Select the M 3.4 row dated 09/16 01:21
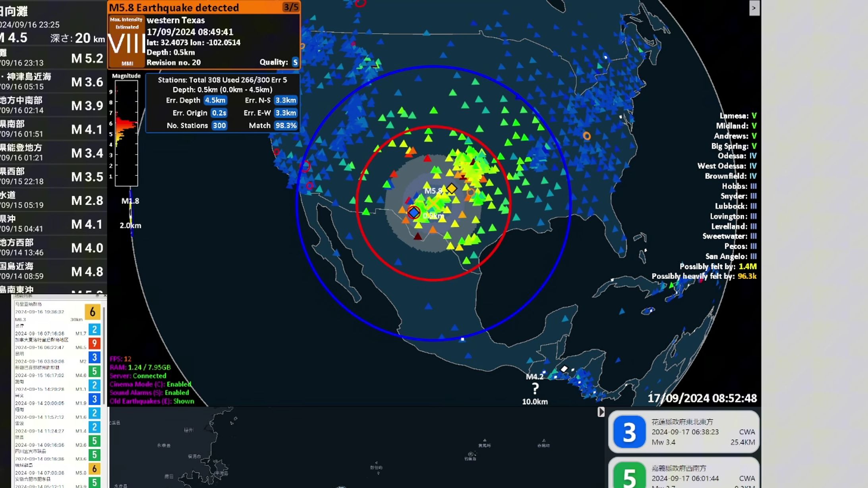The width and height of the screenshot is (868, 488). 53,152
